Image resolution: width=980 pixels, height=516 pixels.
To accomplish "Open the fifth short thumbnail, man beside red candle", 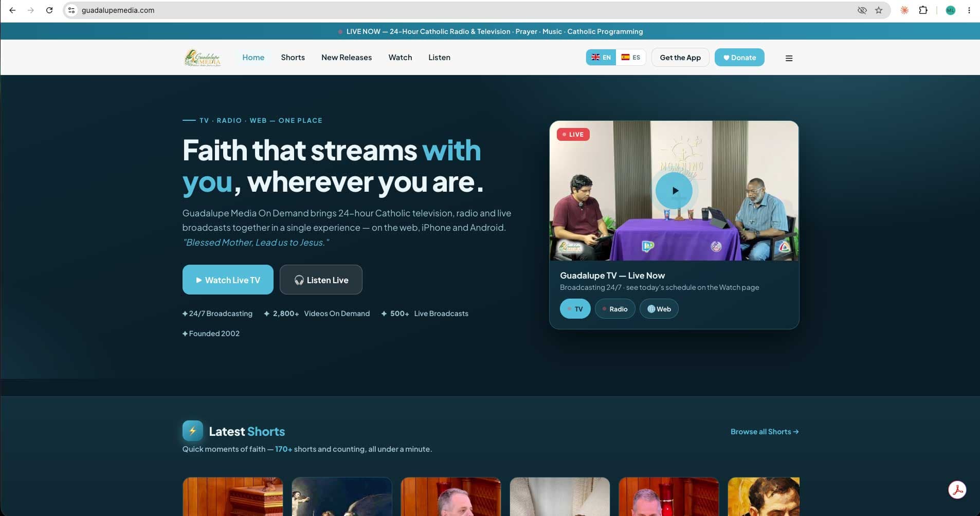I will (669, 496).
